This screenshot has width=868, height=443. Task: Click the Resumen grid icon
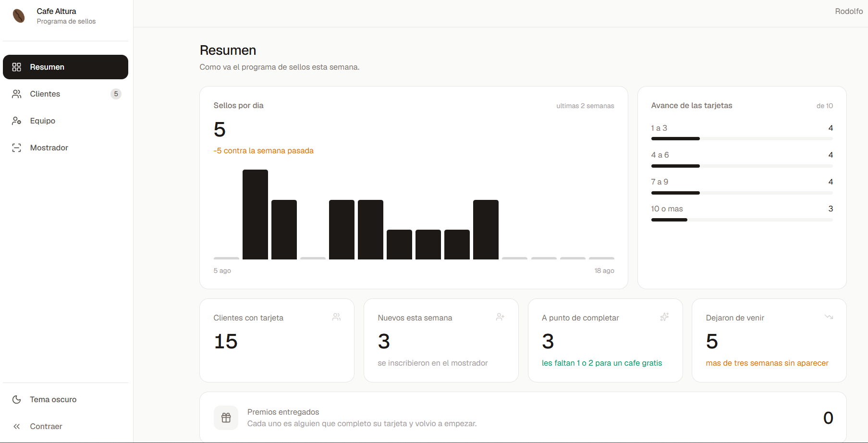17,67
